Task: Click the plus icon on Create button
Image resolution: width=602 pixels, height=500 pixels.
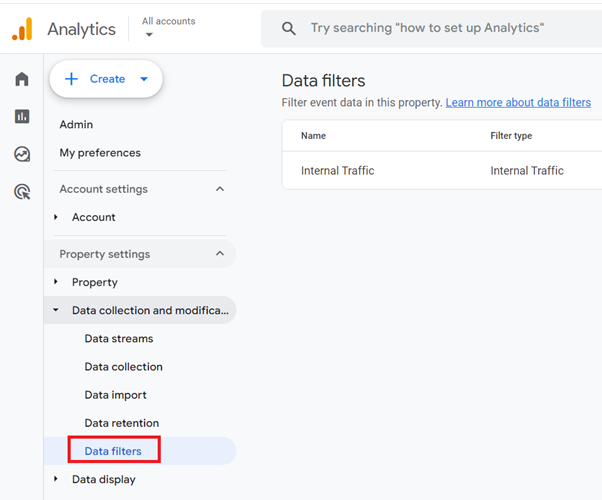Action: [x=71, y=79]
